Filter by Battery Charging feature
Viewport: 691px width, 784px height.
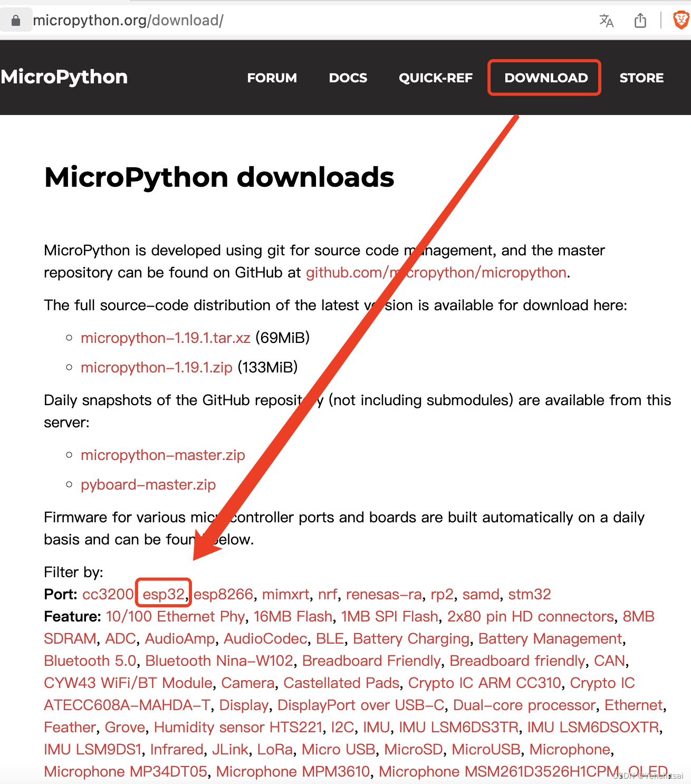coord(411,639)
